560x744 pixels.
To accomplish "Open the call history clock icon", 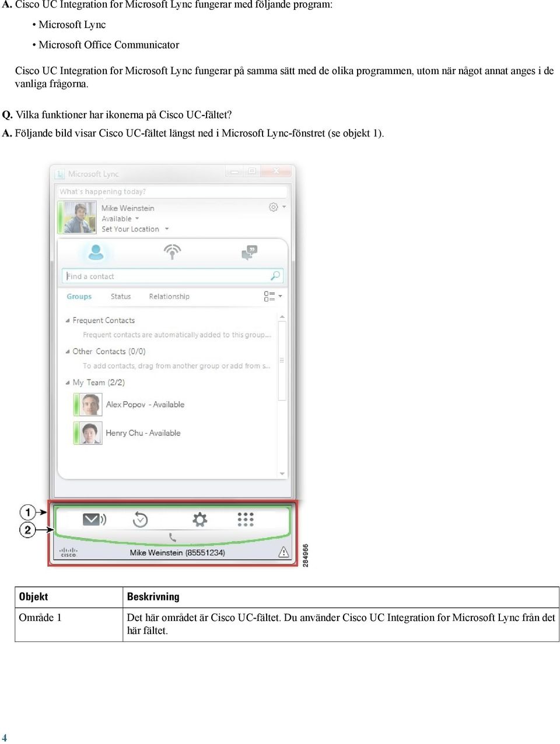I will click(140, 519).
